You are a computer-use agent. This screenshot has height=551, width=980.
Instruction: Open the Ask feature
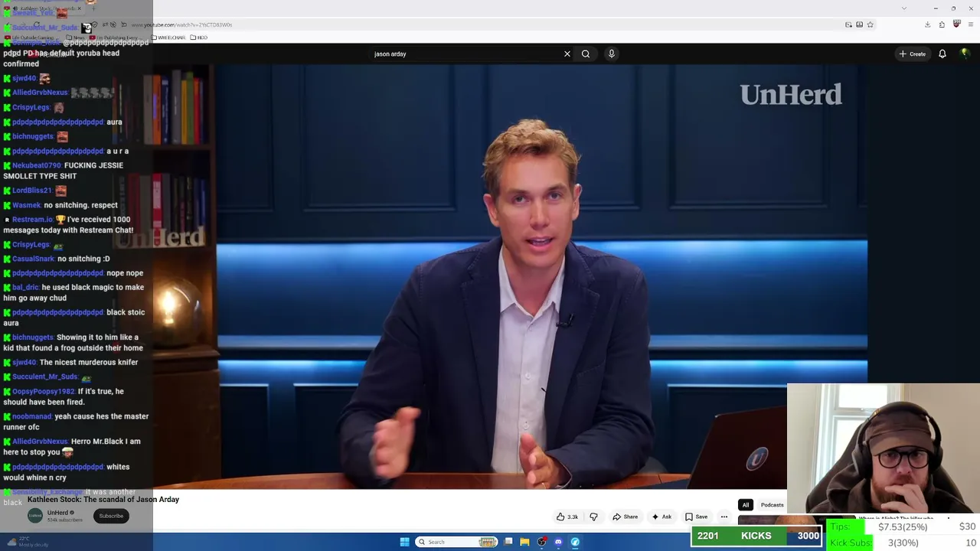click(x=661, y=517)
